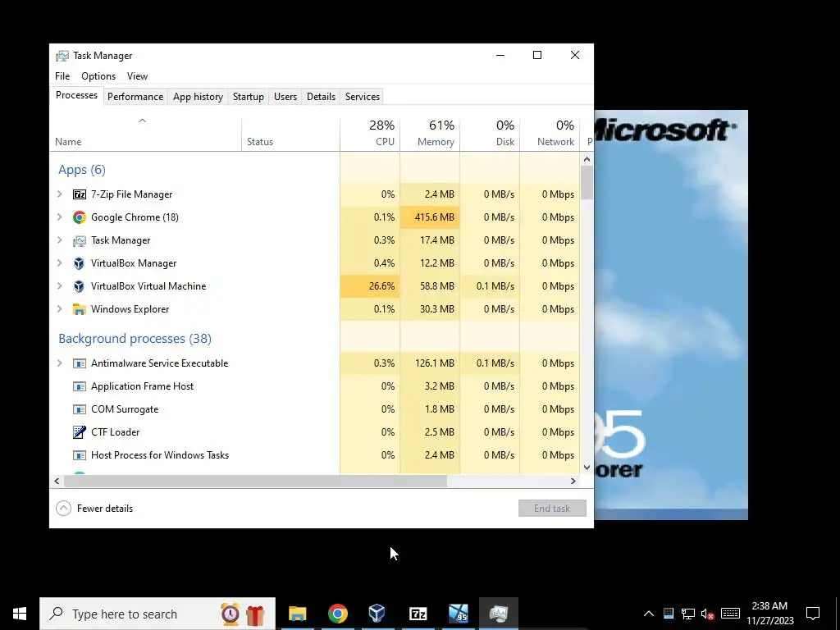The width and height of the screenshot is (840, 630).
Task: Sort processes by Memory column
Action: click(x=430, y=132)
